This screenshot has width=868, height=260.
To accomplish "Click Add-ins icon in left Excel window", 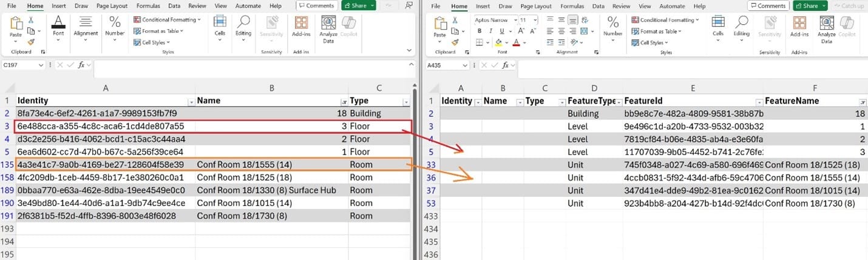I will (301, 22).
